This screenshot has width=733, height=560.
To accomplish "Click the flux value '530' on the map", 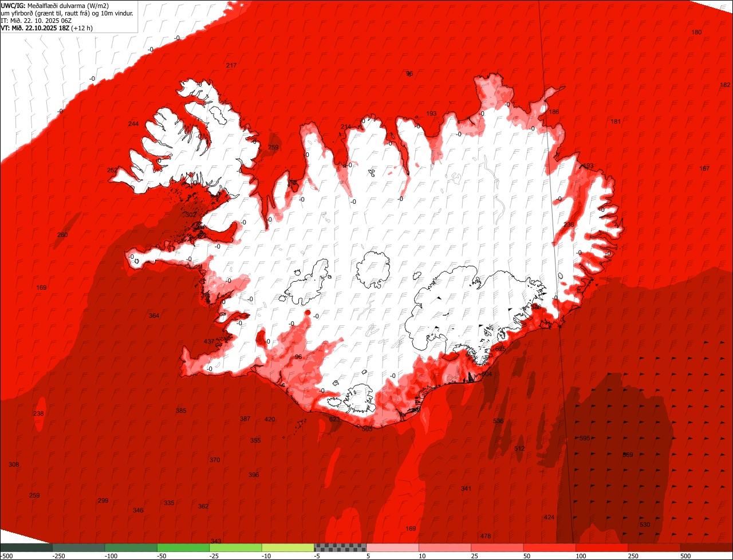I will (x=645, y=525).
